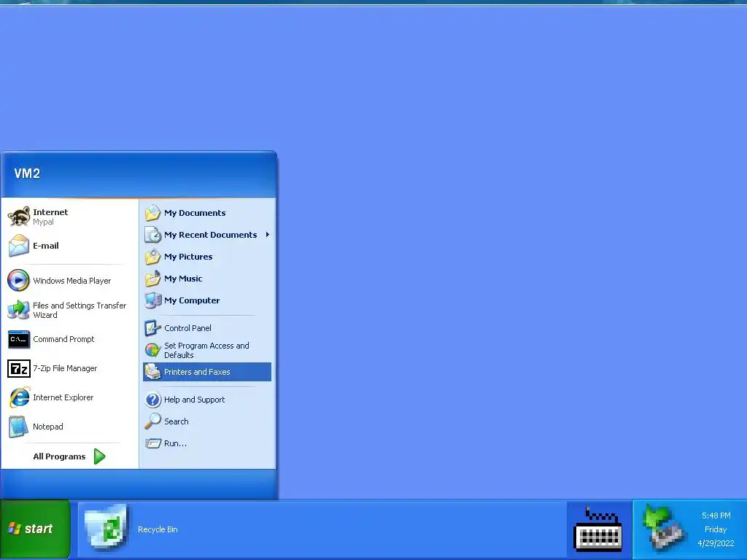Click the My Documents label
Image resolution: width=747 pixels, height=560 pixels.
pyautogui.click(x=195, y=213)
